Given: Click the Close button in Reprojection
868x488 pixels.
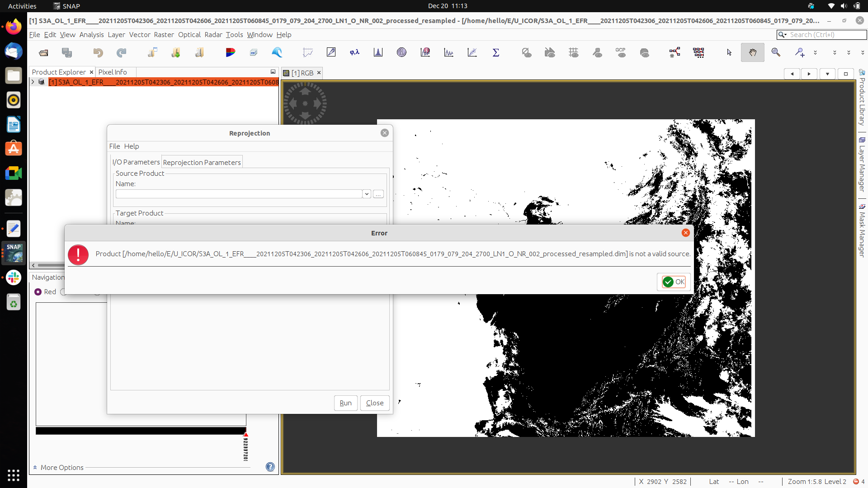Looking at the screenshot, I should tap(375, 403).
